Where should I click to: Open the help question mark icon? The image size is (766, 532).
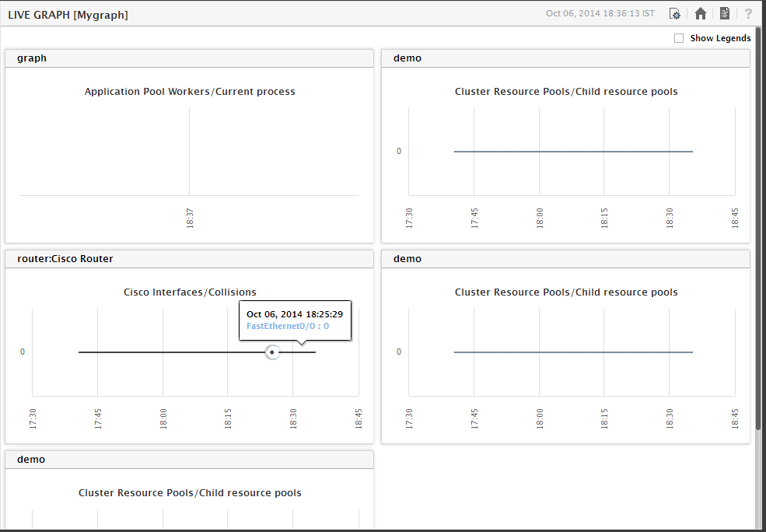(x=748, y=14)
